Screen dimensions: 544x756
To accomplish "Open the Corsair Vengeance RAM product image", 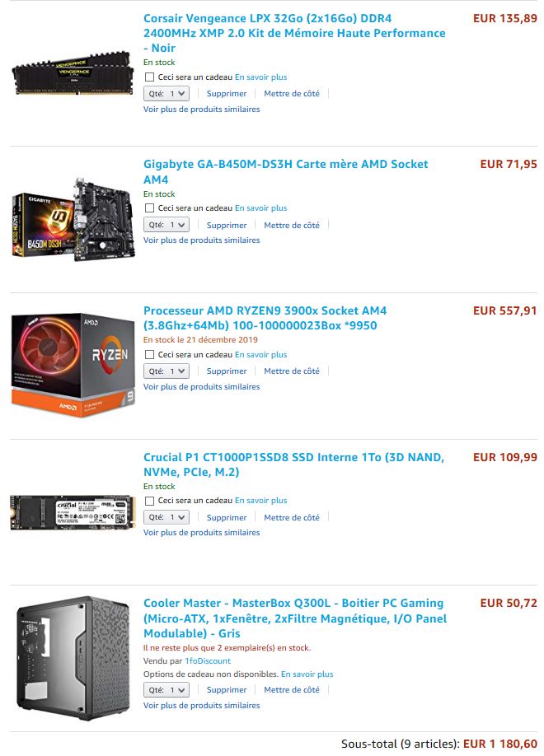I will [73, 72].
